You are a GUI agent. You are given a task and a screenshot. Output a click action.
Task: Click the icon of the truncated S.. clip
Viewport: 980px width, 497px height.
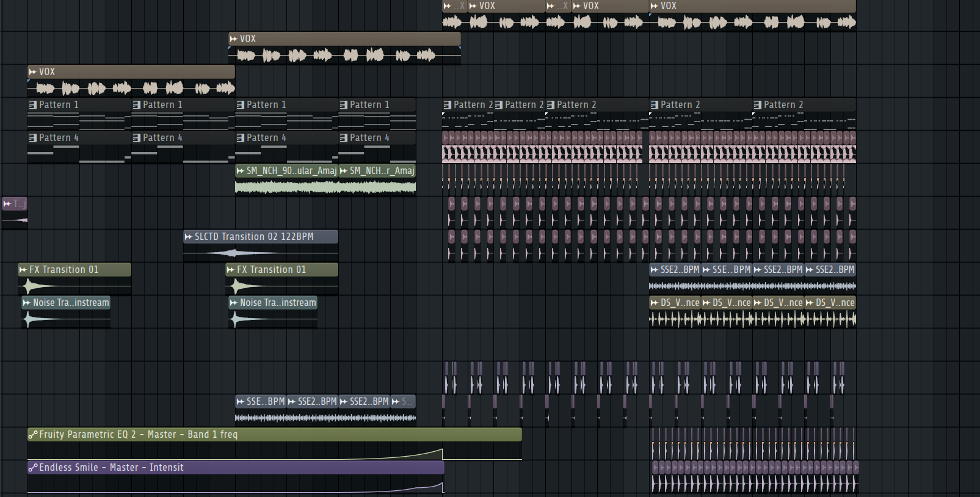pyautogui.click(x=396, y=402)
